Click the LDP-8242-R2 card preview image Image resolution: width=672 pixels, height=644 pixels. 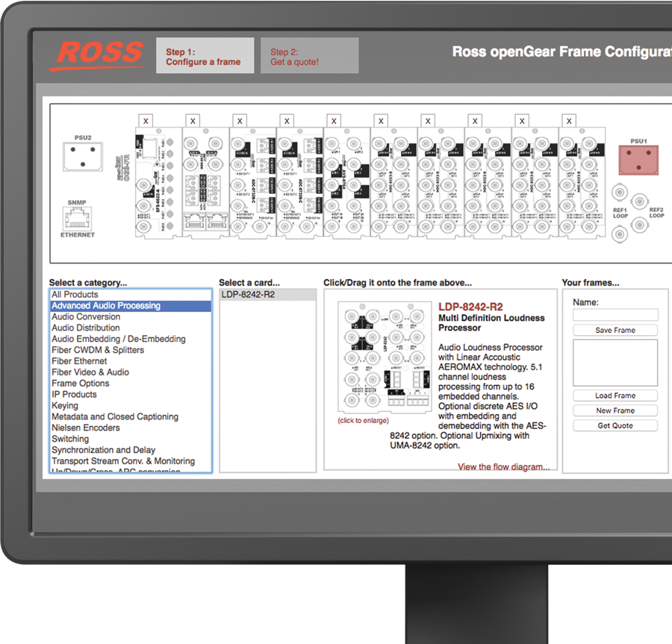(385, 357)
